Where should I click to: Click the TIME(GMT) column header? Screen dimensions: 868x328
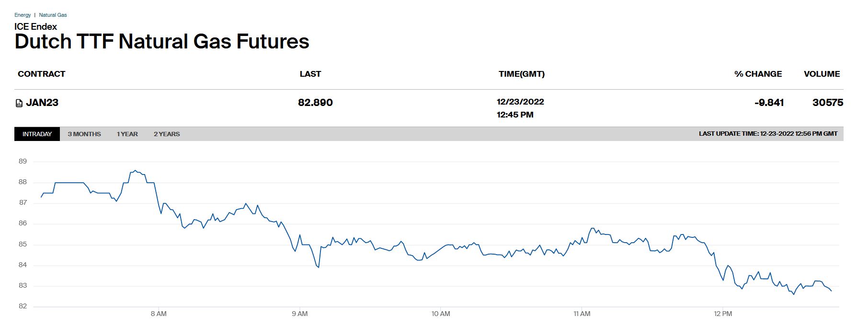coord(521,74)
